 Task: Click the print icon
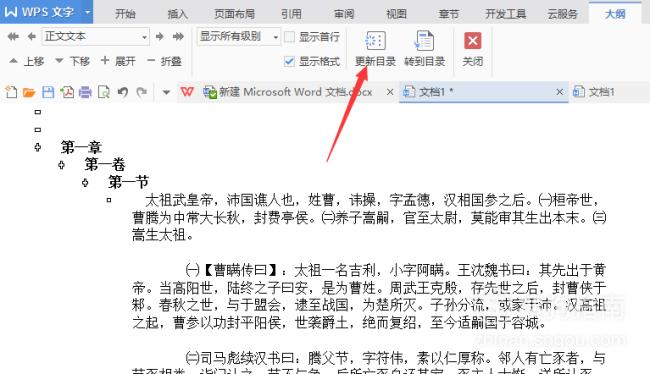[x=85, y=92]
